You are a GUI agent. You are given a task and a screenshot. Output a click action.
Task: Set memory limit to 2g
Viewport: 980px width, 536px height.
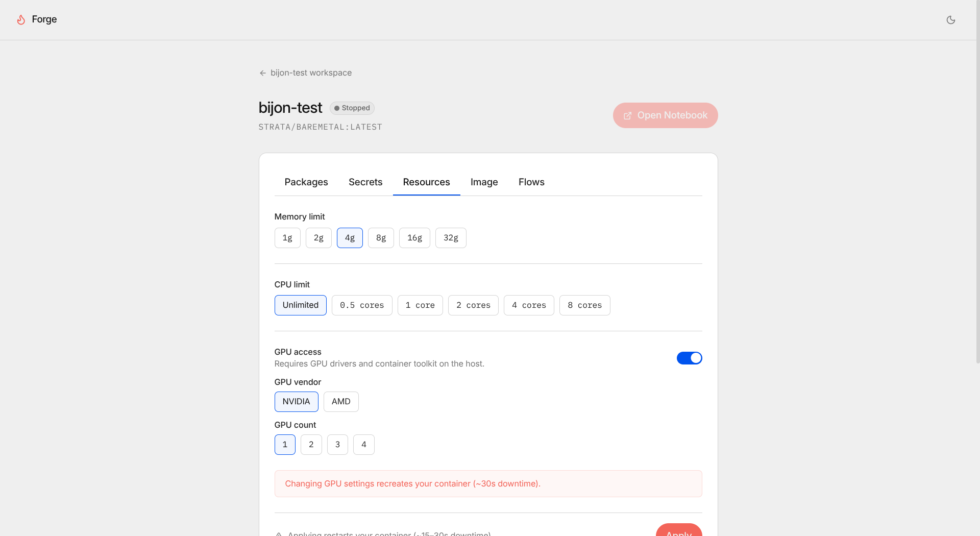318,238
